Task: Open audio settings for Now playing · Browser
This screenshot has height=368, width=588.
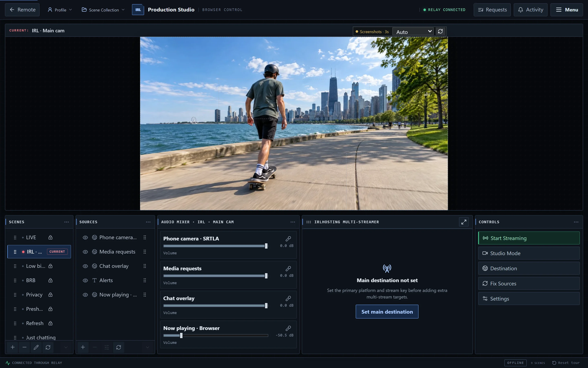Action: tap(288, 328)
